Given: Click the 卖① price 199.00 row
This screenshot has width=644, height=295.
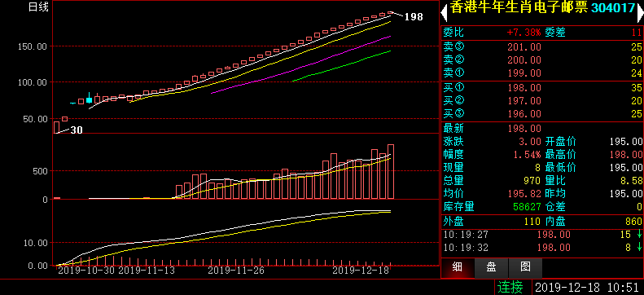Looking at the screenshot, I should pos(542,73).
